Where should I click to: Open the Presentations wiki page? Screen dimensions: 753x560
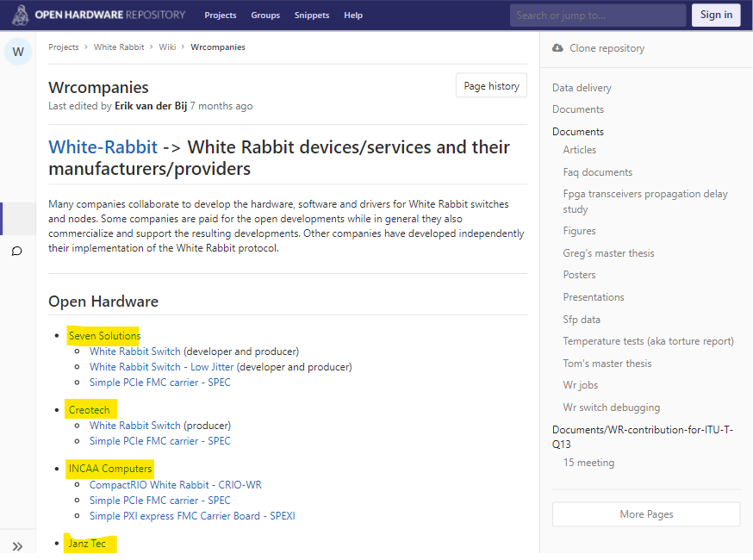click(x=594, y=297)
